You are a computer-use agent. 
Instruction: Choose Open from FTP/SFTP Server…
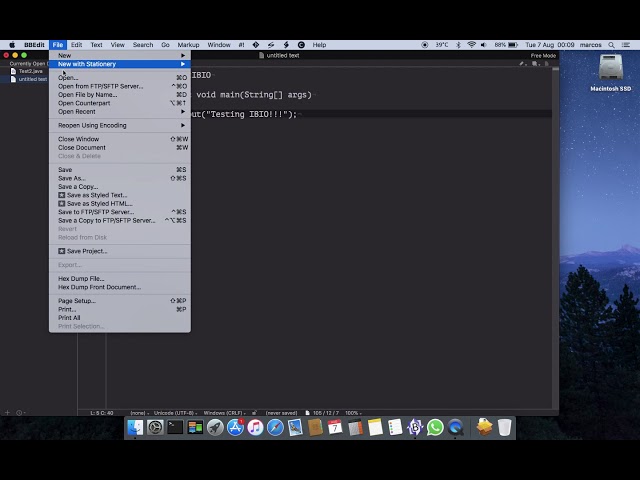(x=120, y=86)
